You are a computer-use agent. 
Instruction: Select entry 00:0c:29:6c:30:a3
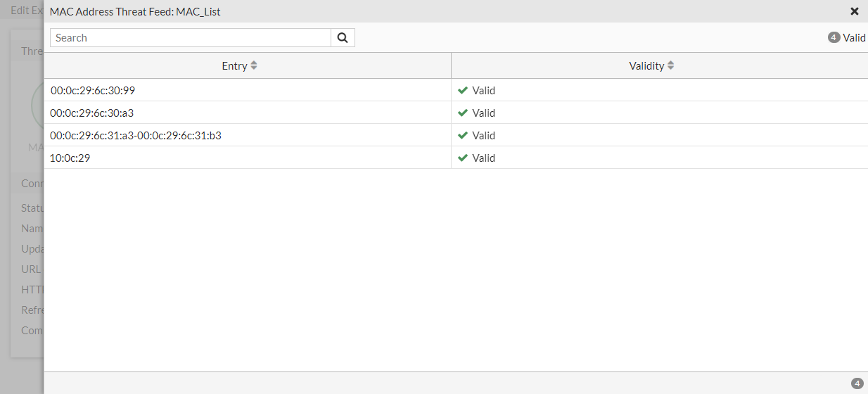coord(91,113)
